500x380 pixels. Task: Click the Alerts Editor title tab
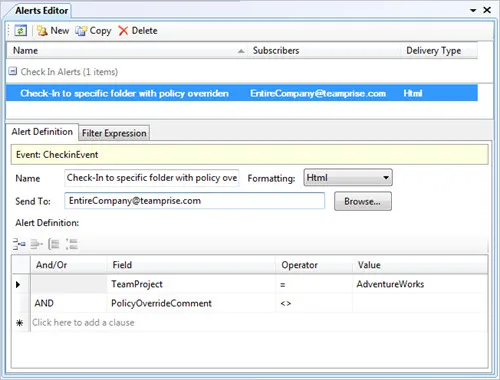click(42, 11)
